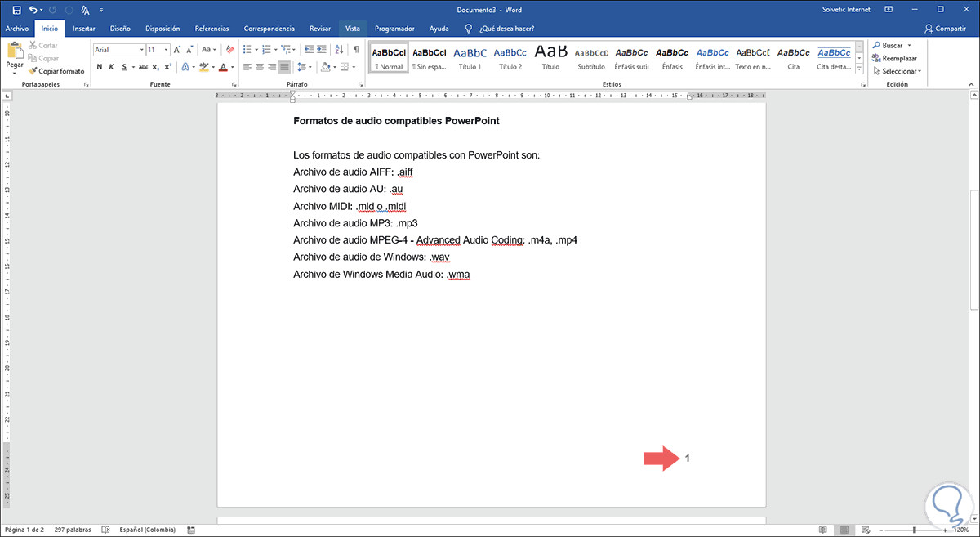The width and height of the screenshot is (980, 537).
Task: Apply the Título 1 style
Action: 470,56
